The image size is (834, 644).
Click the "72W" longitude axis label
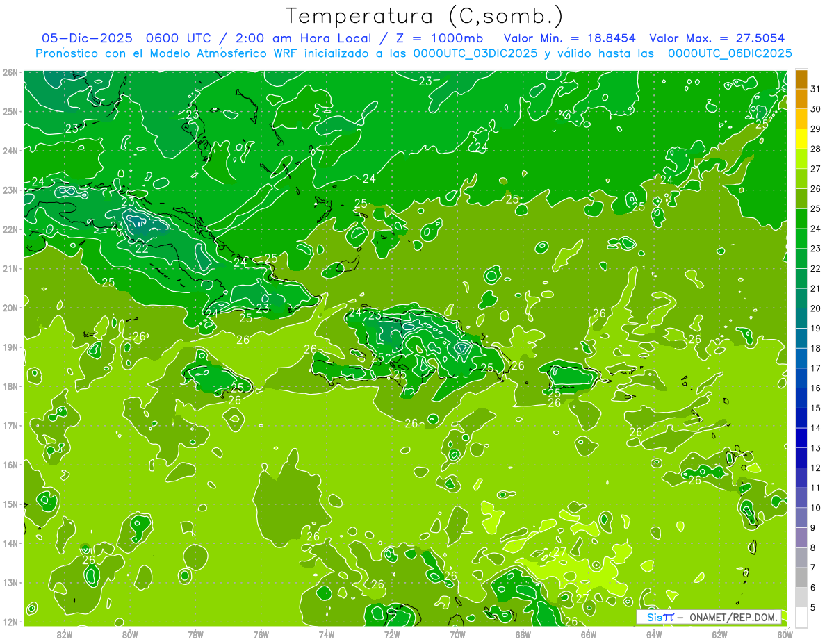point(392,634)
